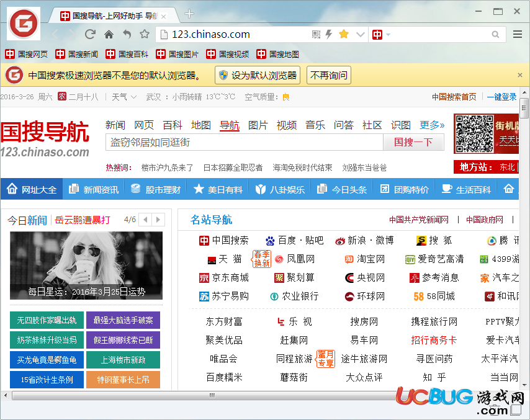Click 设为默认浏览器 button
530x420 pixels.
[x=258, y=75]
